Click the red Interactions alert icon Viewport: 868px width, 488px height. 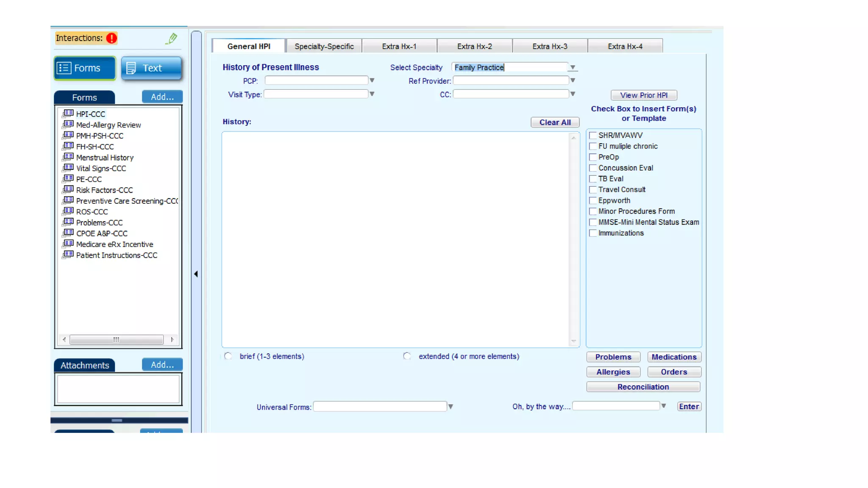point(111,38)
